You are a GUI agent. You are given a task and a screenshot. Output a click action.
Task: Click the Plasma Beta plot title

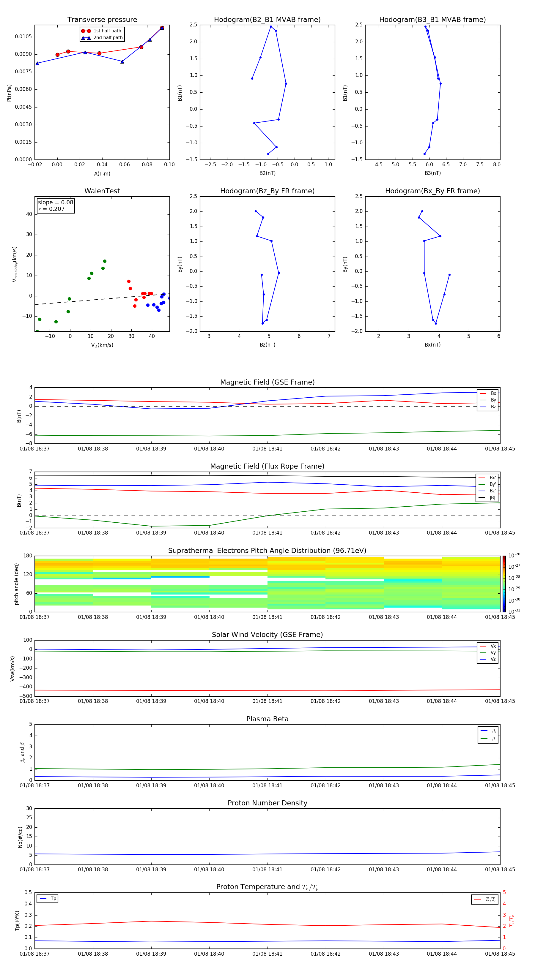tap(267, 719)
